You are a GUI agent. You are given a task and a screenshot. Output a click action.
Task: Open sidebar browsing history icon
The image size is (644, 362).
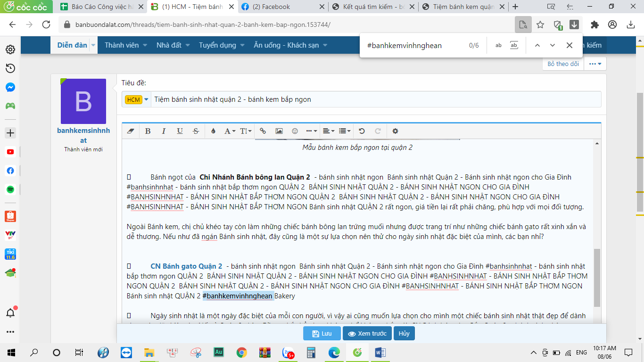tap(10, 68)
